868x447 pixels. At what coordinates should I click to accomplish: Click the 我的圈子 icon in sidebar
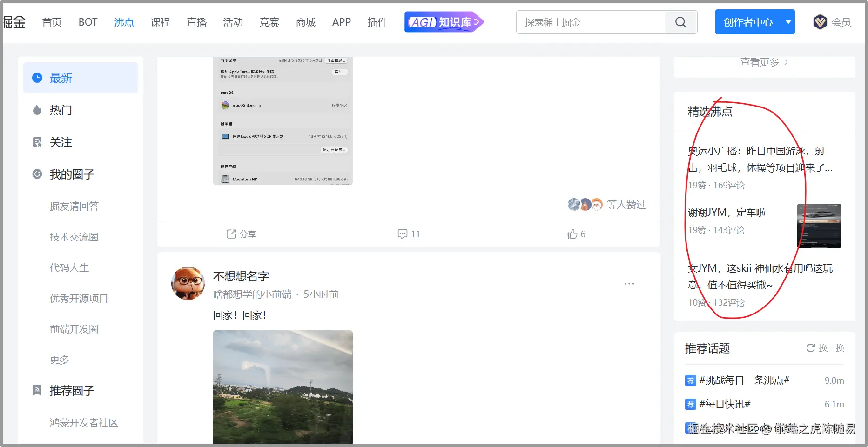[37, 174]
